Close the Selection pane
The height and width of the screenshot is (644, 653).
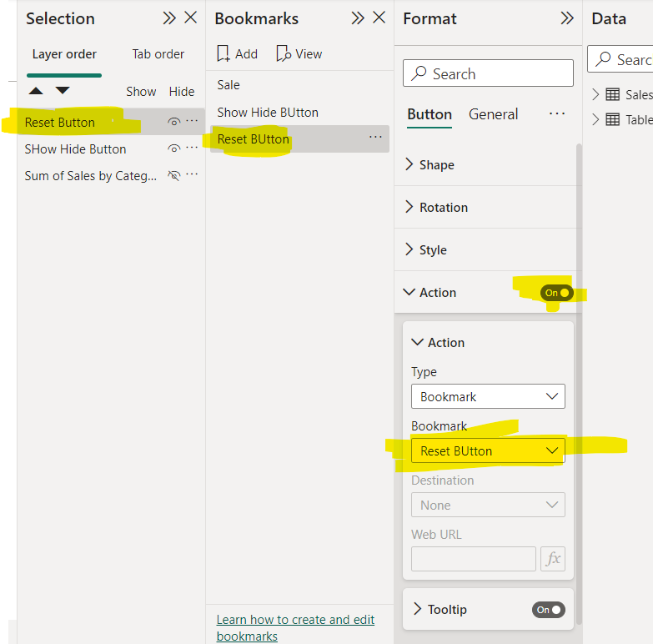191,18
